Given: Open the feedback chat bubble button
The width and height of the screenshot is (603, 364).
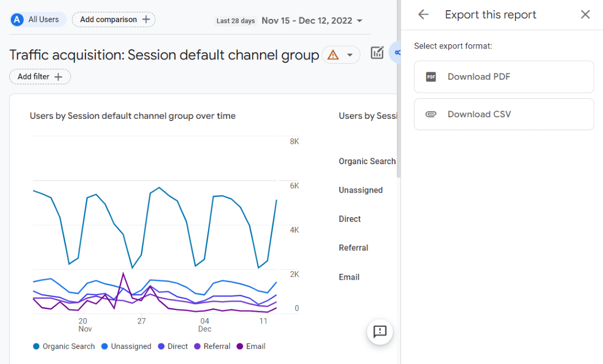Looking at the screenshot, I should 380,332.
